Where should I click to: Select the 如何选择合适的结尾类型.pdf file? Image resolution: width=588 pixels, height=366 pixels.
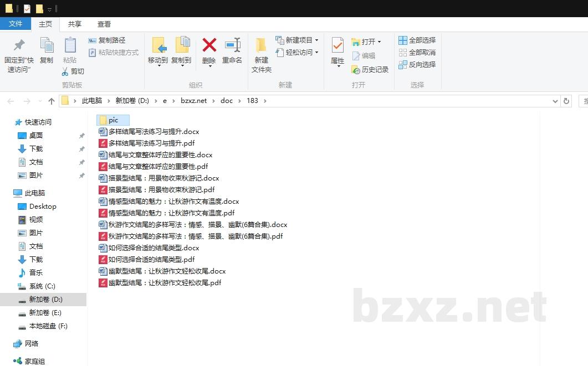pyautogui.click(x=151, y=260)
